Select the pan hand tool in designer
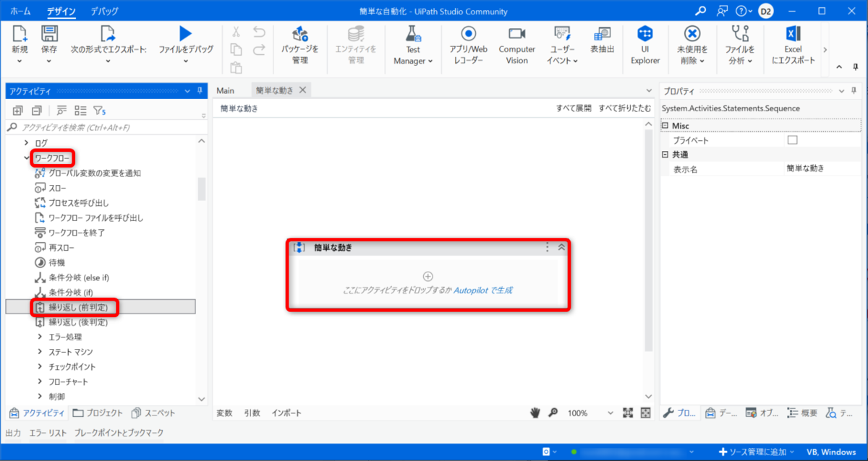868x461 pixels. tap(535, 413)
